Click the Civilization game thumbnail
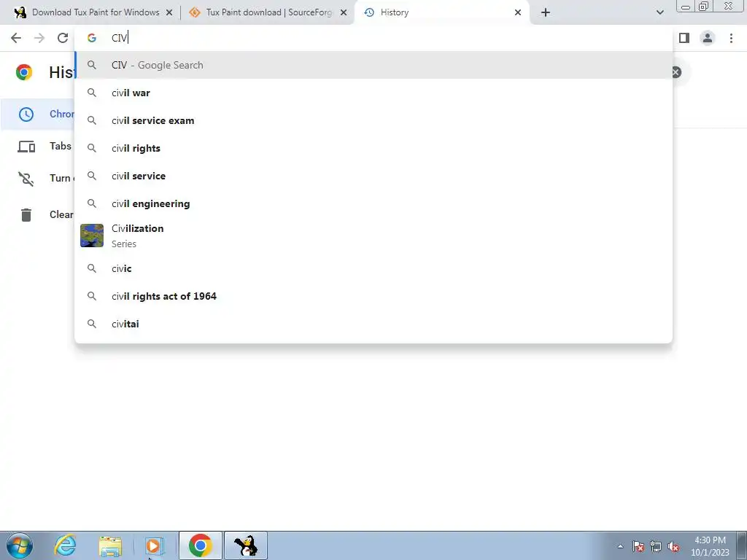This screenshot has height=560, width=747. coord(92,236)
